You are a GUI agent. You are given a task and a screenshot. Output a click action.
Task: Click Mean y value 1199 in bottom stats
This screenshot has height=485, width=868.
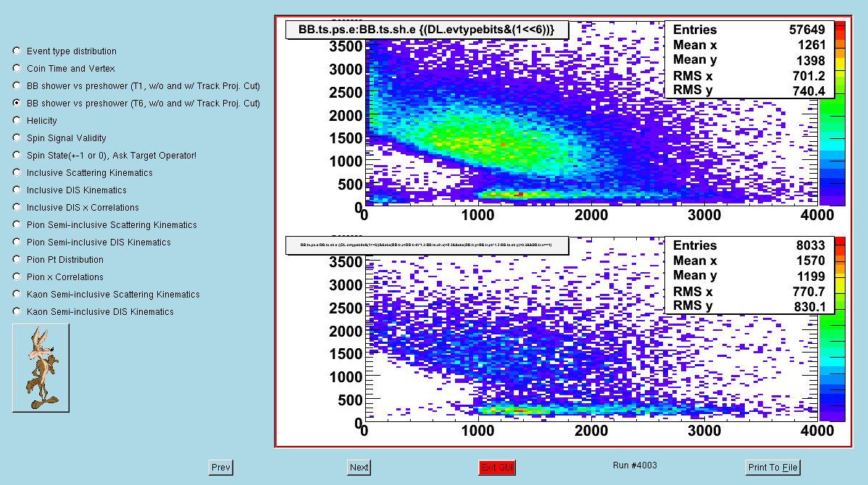811,276
